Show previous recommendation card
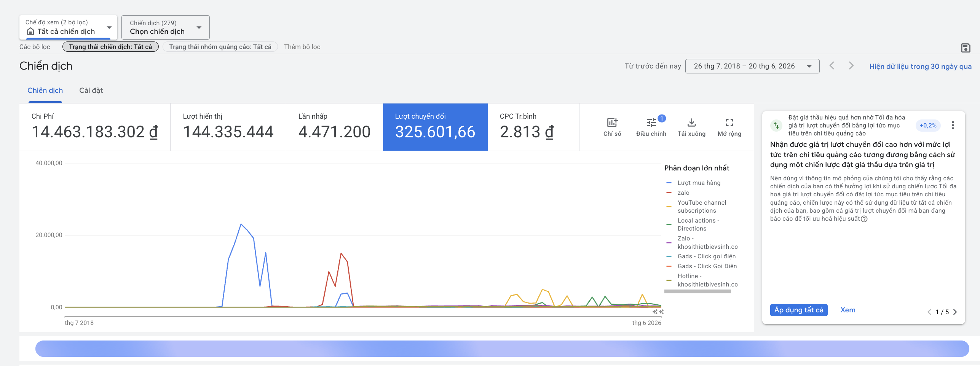Image resolution: width=980 pixels, height=366 pixels. coord(929,312)
